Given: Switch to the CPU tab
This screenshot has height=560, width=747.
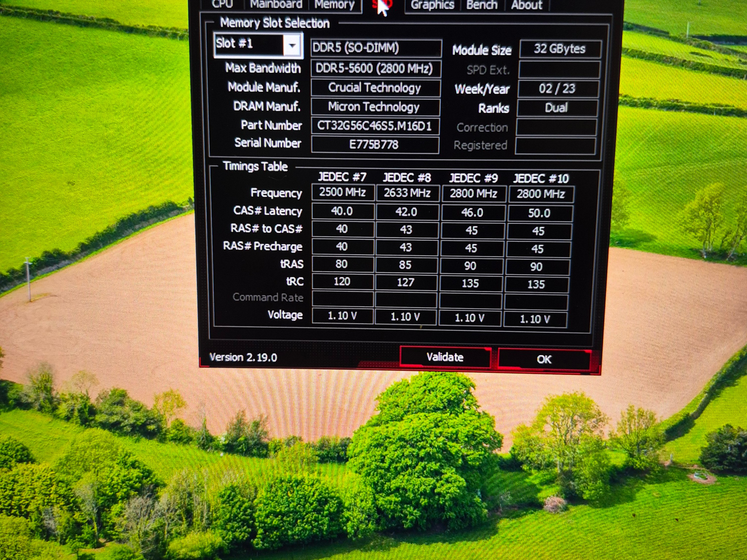Looking at the screenshot, I should pos(222,4).
